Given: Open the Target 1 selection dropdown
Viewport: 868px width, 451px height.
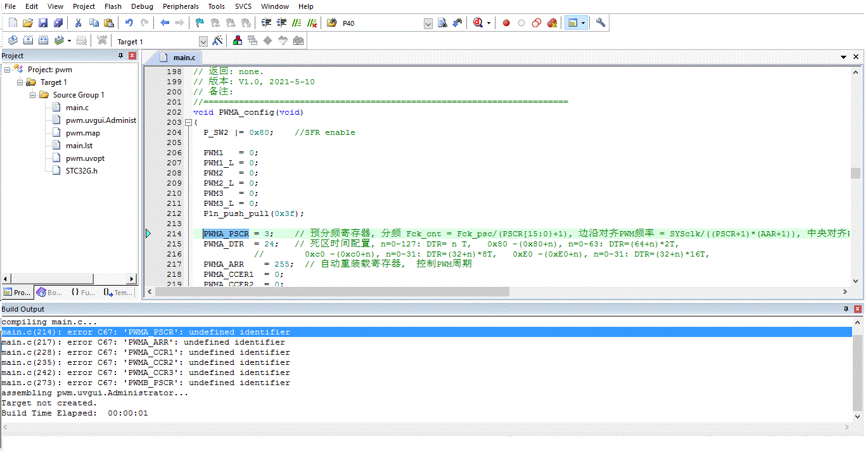Looking at the screenshot, I should pos(203,41).
